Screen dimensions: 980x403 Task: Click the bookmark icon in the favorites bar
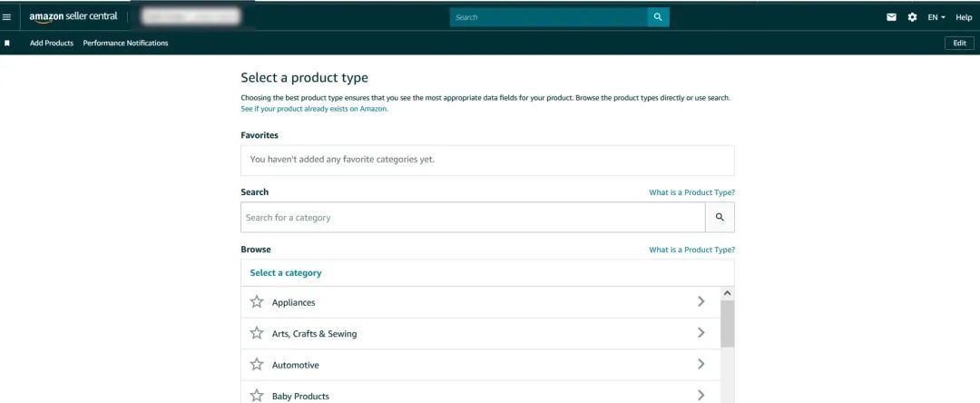click(x=7, y=43)
